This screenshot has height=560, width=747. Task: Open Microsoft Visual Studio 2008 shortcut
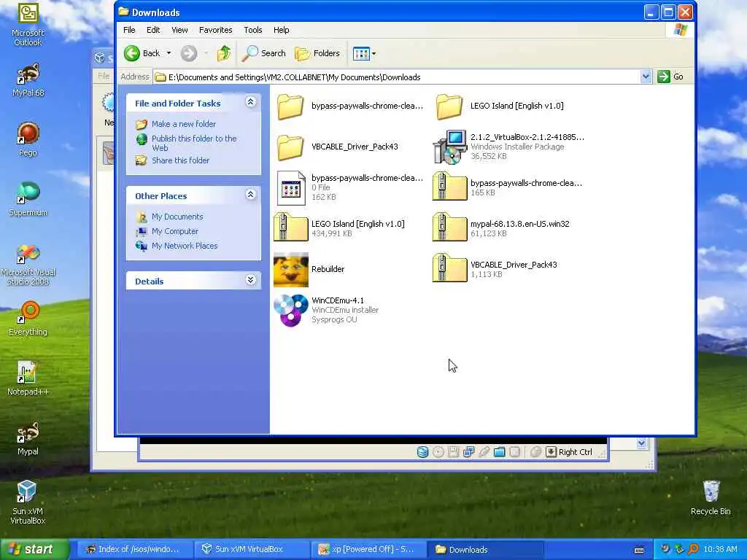(28, 265)
